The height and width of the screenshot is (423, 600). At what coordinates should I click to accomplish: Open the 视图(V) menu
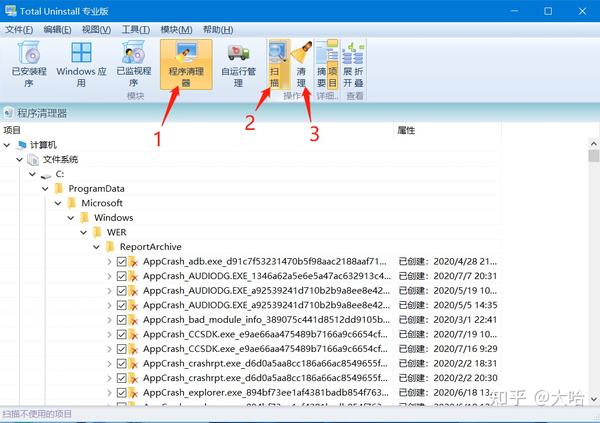96,30
